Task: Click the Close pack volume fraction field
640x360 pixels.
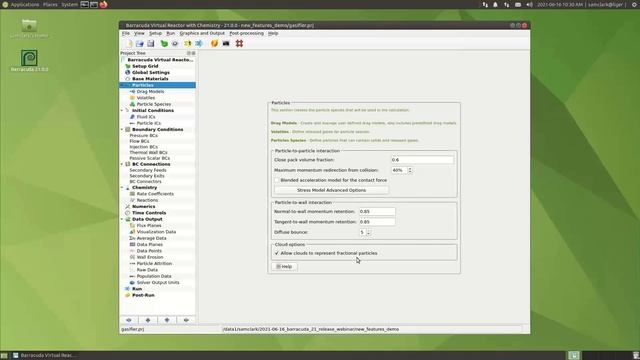Action: (422, 160)
